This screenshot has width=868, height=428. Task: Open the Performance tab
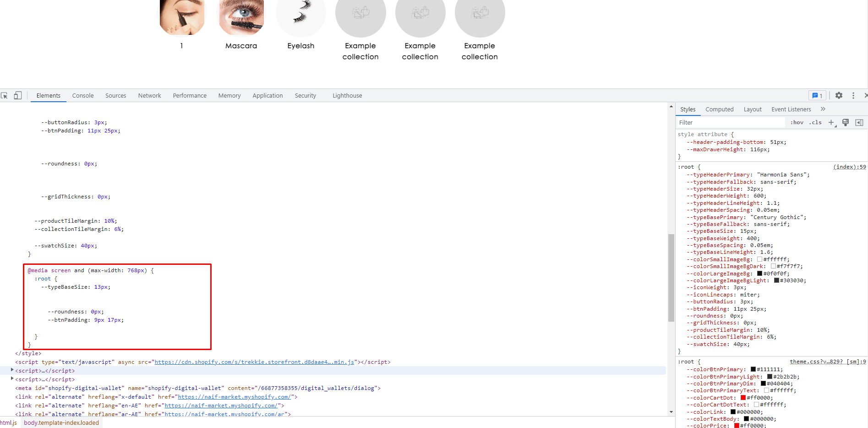[x=190, y=95]
